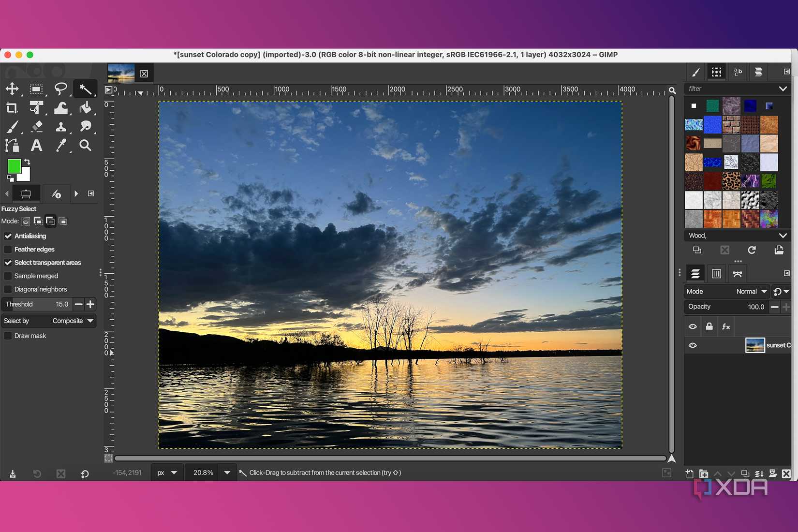The width and height of the screenshot is (798, 532).
Task: Select the Text tool
Action: [x=37, y=146]
